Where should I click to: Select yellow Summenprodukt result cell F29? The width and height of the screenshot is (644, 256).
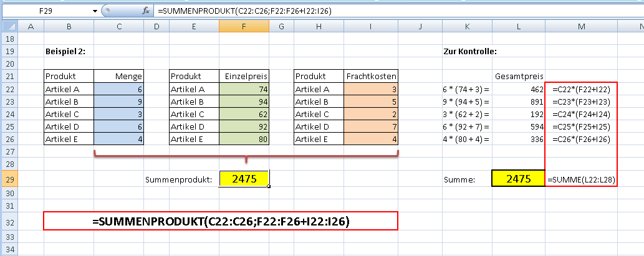[x=244, y=179]
